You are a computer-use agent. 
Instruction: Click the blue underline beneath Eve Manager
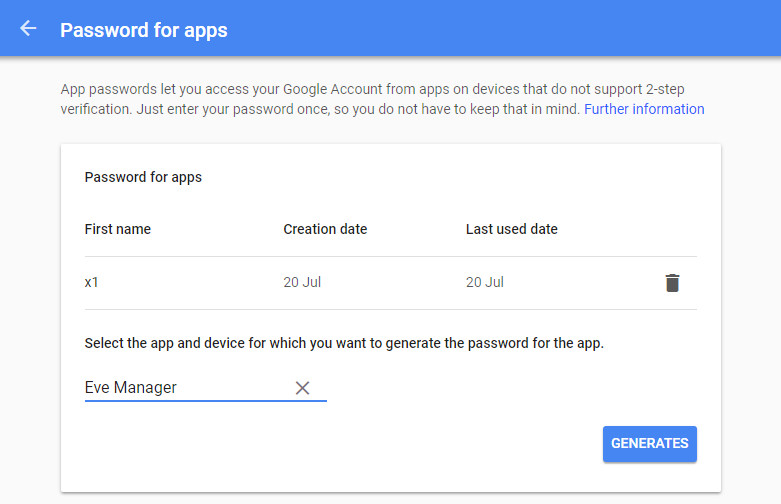(x=206, y=400)
